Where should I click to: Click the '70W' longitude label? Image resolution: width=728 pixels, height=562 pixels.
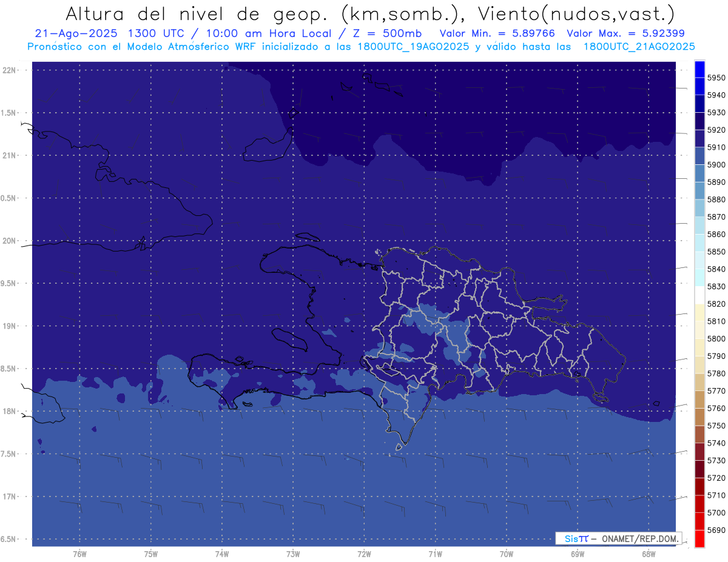[507, 554]
